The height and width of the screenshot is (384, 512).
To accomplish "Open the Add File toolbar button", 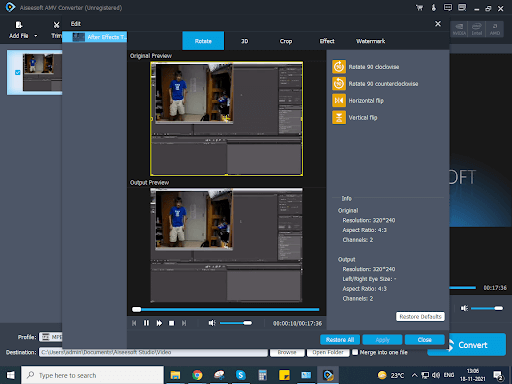I will point(19,30).
